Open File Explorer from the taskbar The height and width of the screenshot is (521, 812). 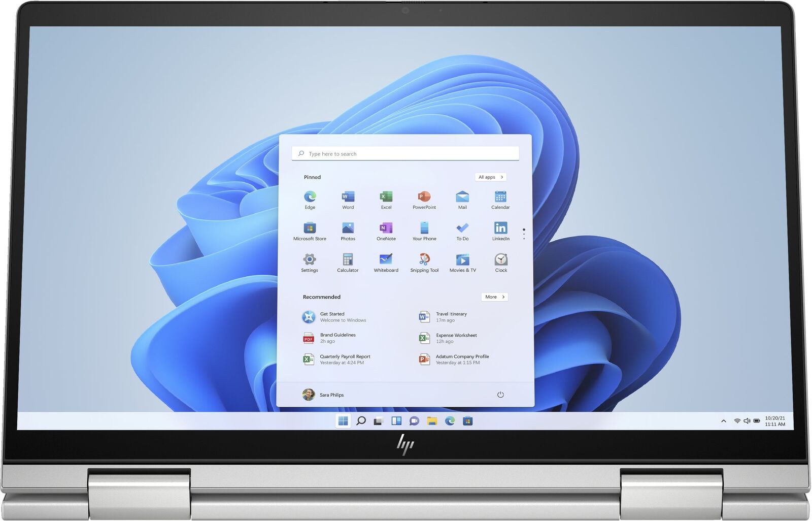click(x=432, y=421)
